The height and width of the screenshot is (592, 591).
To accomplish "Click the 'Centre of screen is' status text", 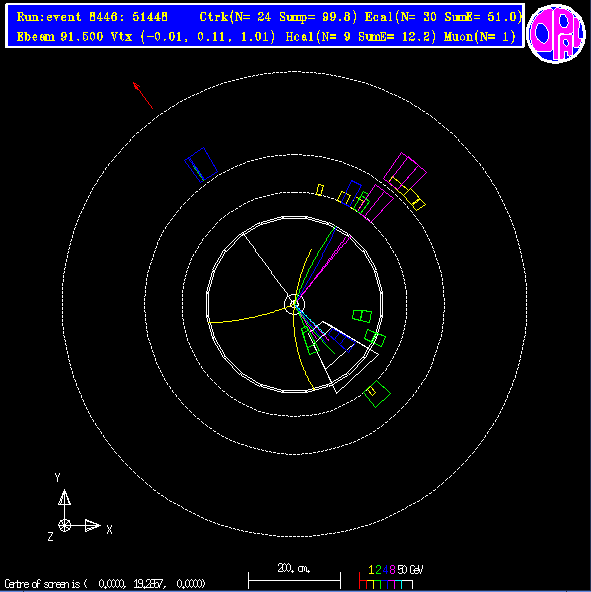I will 45,584.
